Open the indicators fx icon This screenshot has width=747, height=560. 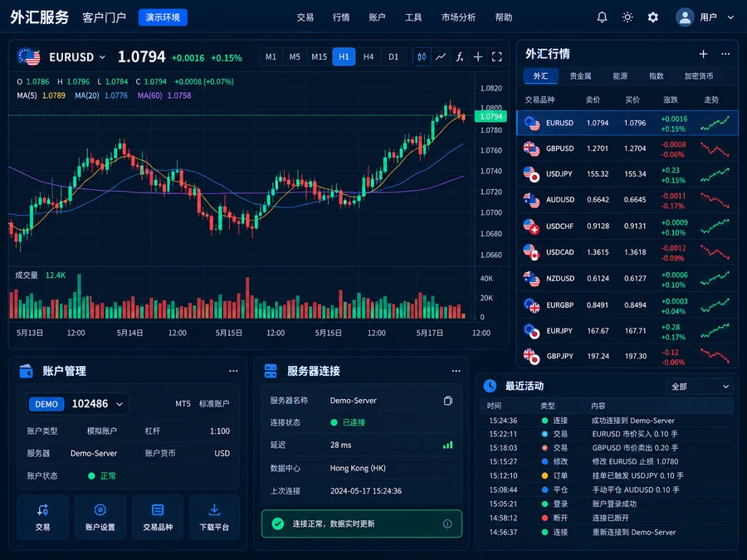click(x=459, y=56)
